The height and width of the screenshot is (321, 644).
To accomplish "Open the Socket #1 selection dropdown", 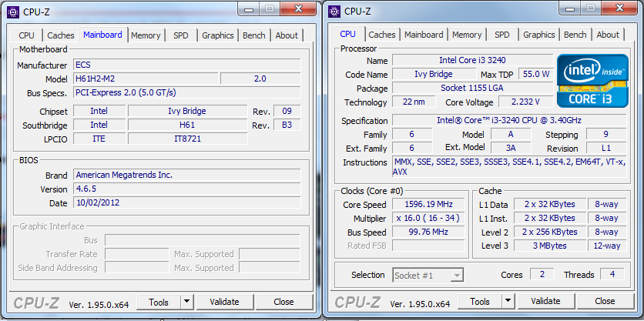I will pyautogui.click(x=428, y=276).
